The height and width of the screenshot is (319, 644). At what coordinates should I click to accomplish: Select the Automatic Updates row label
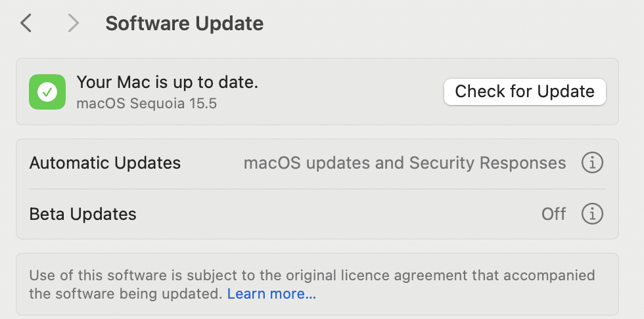104,163
